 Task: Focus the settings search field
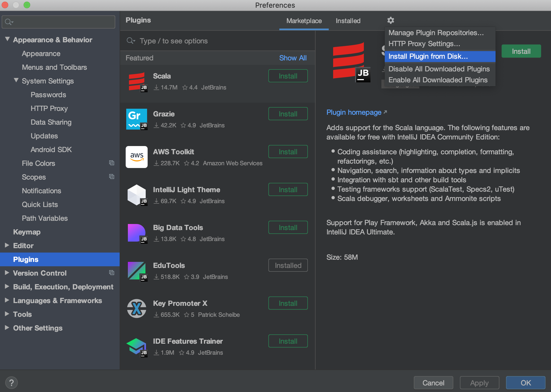(x=58, y=22)
